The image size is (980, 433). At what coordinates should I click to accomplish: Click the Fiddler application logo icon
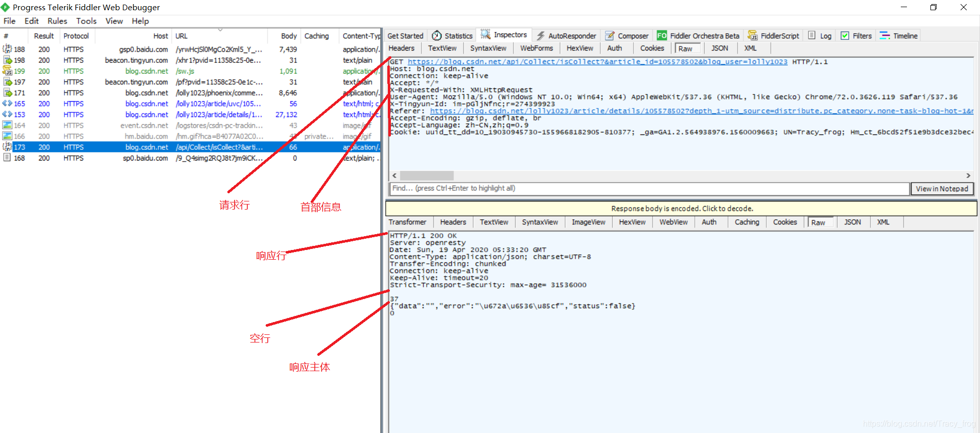coord(5,7)
